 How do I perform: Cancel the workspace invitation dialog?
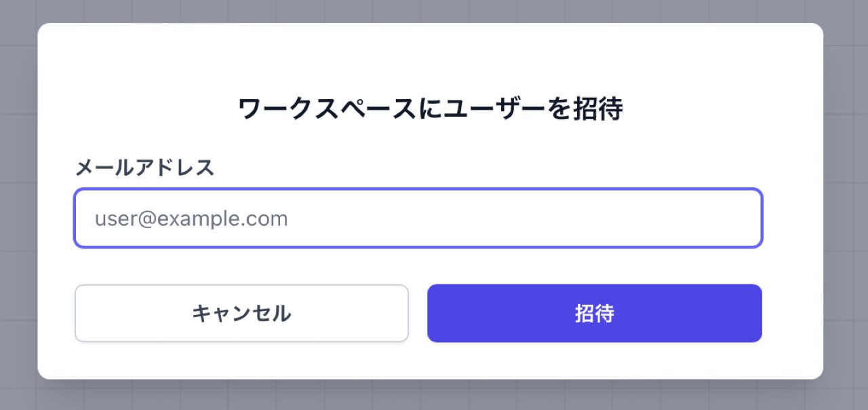tap(241, 313)
